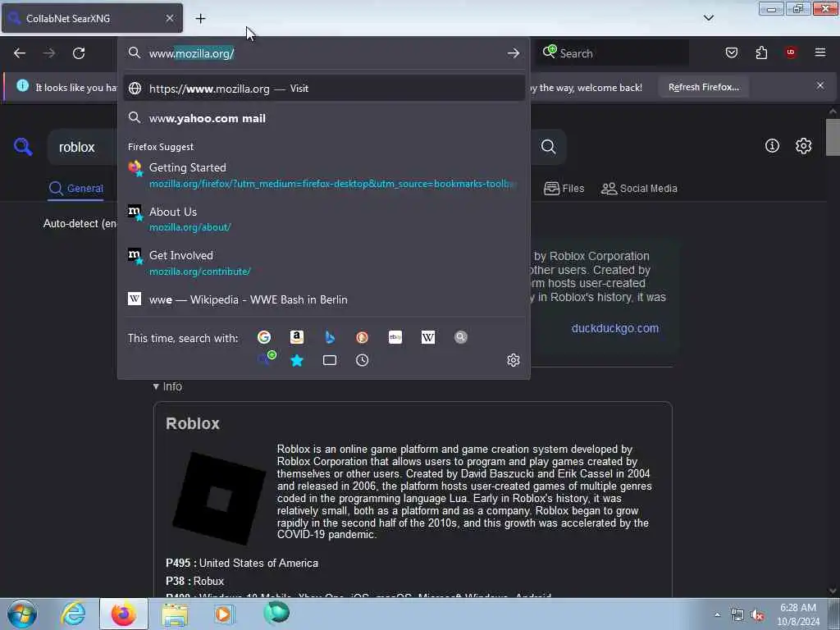
Task: Launch Internet Explorer from the taskbar
Action: [73, 614]
